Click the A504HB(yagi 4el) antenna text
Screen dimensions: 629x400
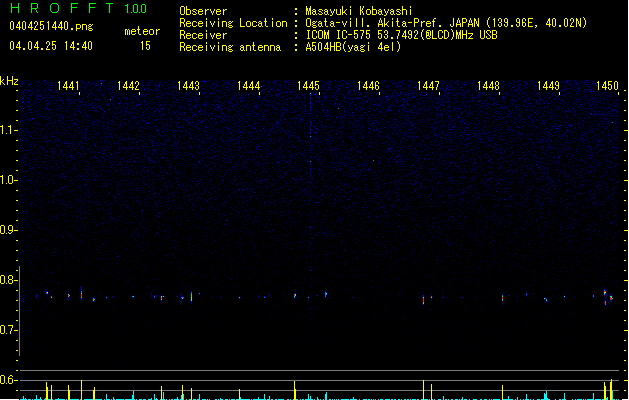point(353,47)
